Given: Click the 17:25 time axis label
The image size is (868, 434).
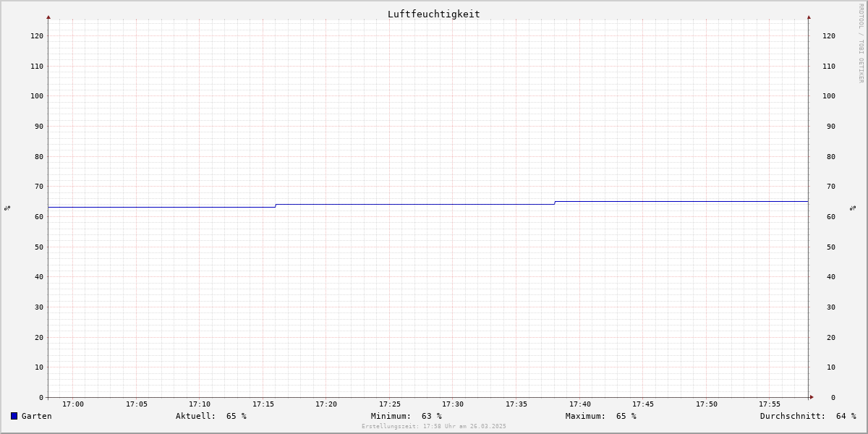Looking at the screenshot, I should tap(390, 404).
